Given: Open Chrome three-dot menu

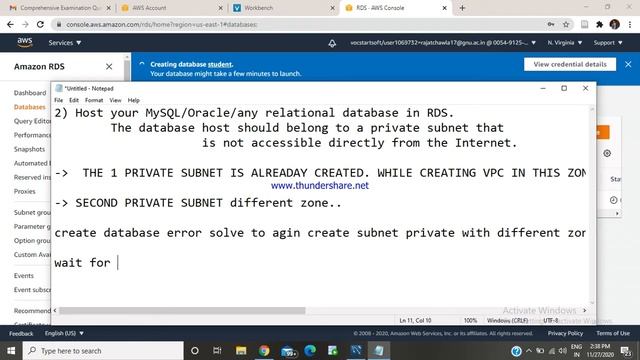Looking at the screenshot, I should 630,24.
